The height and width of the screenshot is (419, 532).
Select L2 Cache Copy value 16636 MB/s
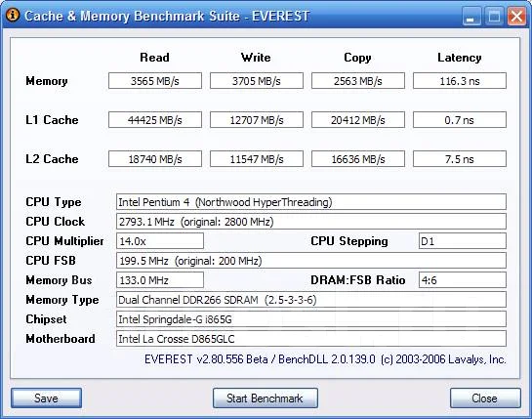click(x=358, y=159)
